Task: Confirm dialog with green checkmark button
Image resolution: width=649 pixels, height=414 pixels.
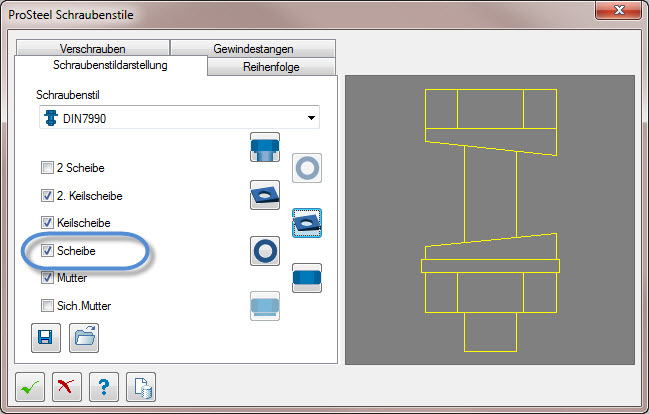Action: 30,387
